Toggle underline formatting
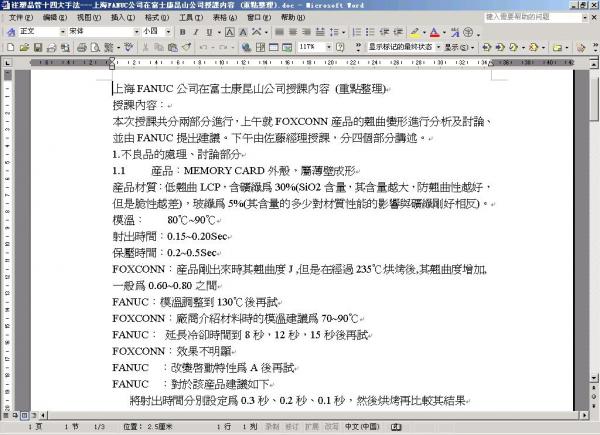The image size is (600, 435). pos(209,32)
